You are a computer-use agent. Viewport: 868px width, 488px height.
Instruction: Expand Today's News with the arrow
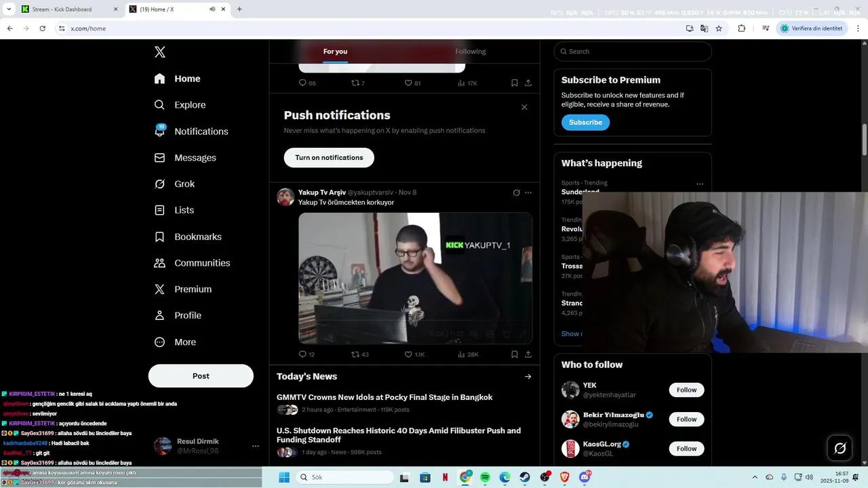tap(528, 377)
